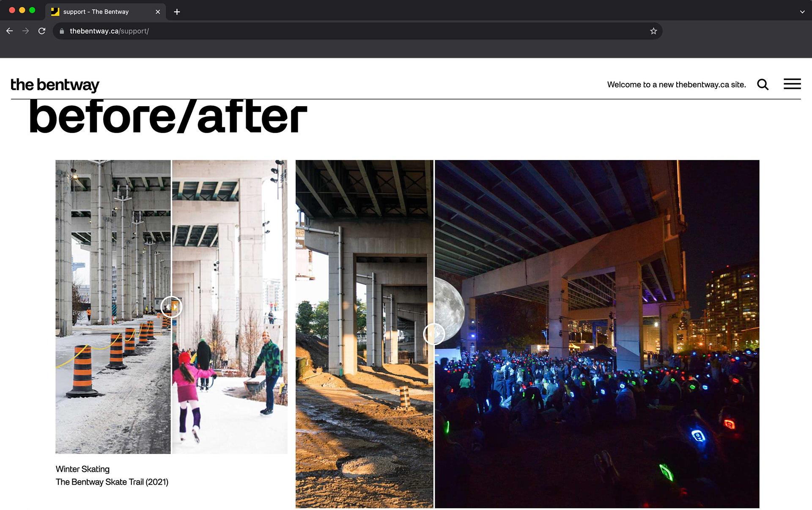
Task: Click the skaters after photo
Action: tap(230, 307)
